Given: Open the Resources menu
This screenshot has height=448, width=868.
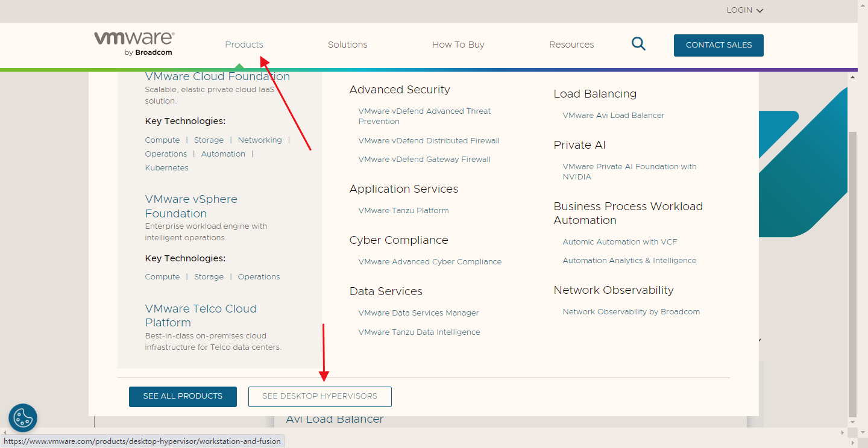Looking at the screenshot, I should click(x=571, y=45).
